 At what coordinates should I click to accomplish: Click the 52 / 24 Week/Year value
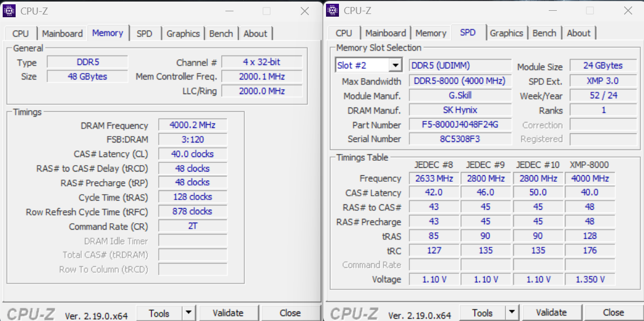pyautogui.click(x=603, y=96)
